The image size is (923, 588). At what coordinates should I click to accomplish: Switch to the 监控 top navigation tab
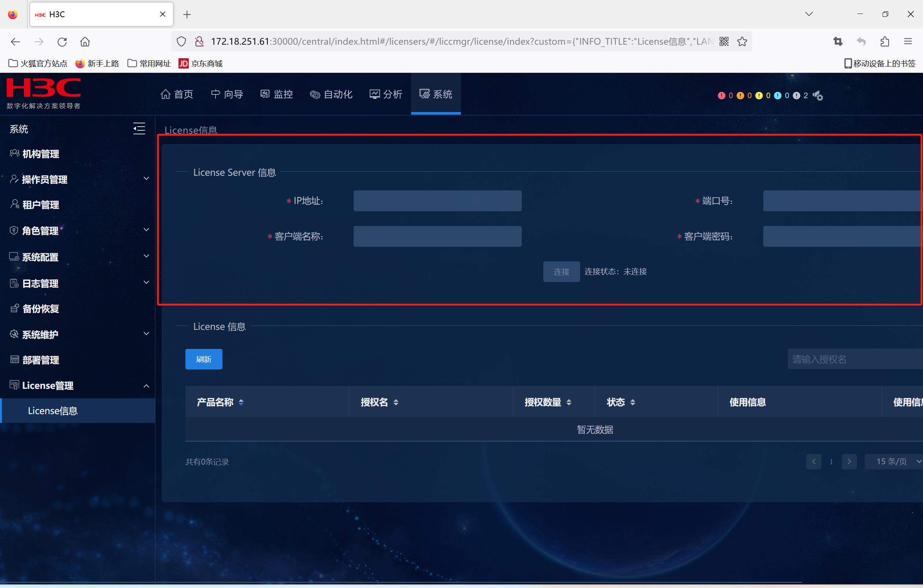click(277, 94)
